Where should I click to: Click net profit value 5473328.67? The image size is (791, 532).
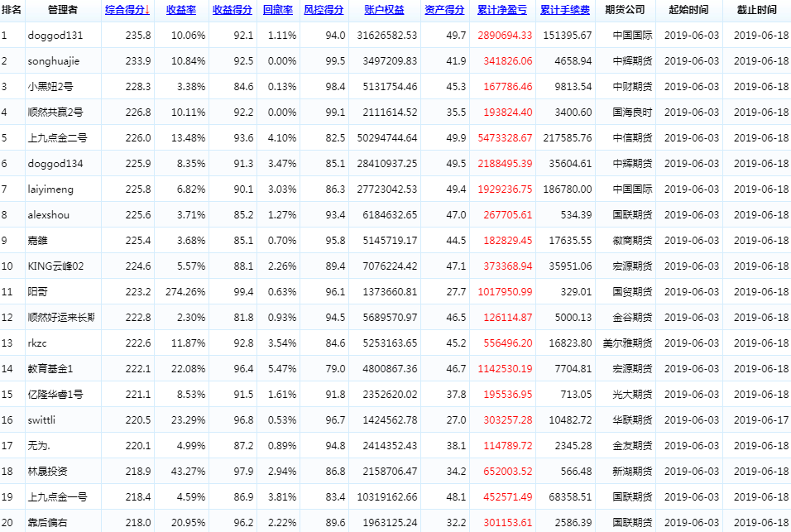pyautogui.click(x=505, y=138)
